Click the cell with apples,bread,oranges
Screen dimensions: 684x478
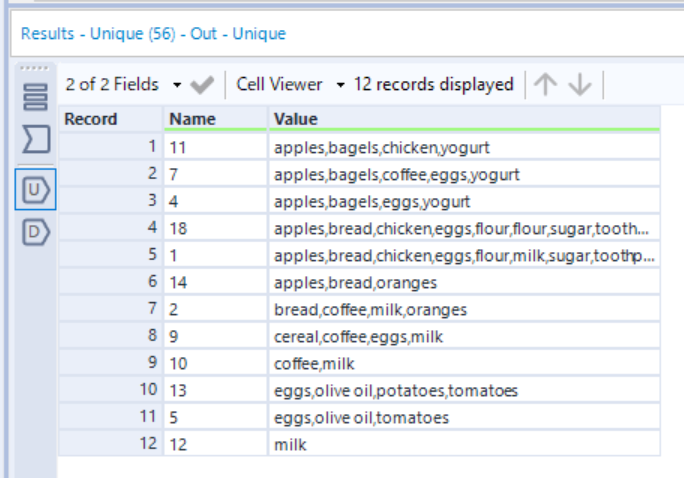click(x=464, y=283)
